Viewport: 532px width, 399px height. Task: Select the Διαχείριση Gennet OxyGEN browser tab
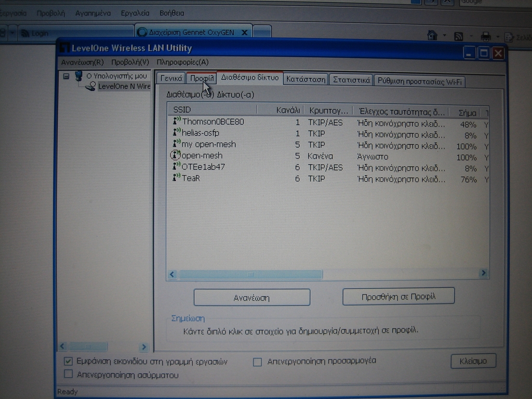[x=193, y=32]
